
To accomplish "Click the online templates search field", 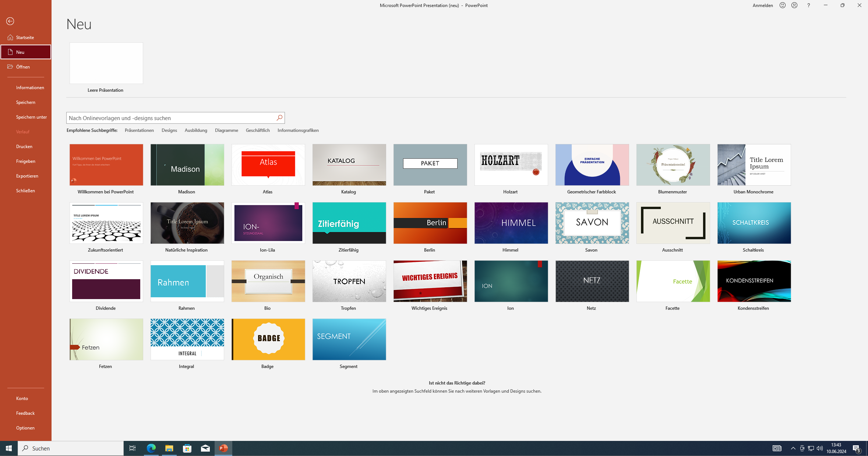I will (x=170, y=118).
